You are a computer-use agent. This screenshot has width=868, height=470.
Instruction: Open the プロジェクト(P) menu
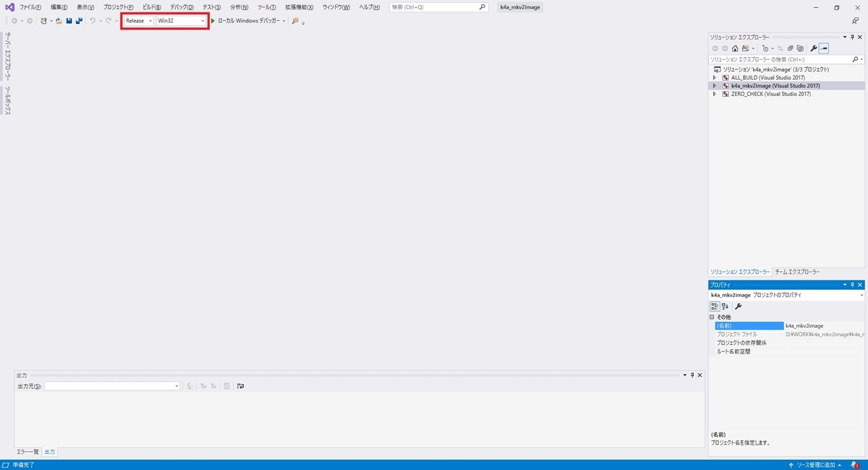(x=119, y=7)
